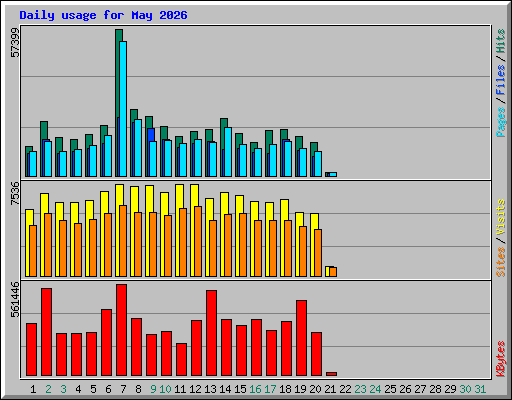Image resolution: width=512 pixels, height=400 pixels.
Task: Click the cyan Pages bar for day 8
Action: coord(138,148)
